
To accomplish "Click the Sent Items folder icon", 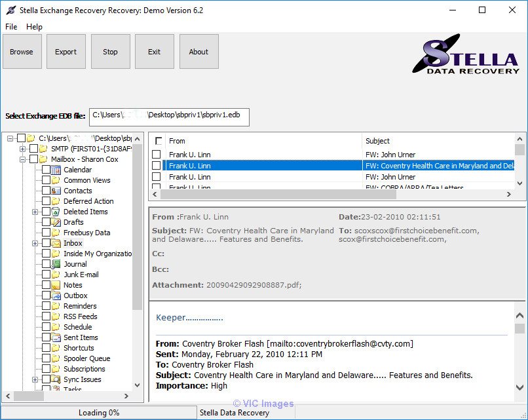I will (x=56, y=337).
